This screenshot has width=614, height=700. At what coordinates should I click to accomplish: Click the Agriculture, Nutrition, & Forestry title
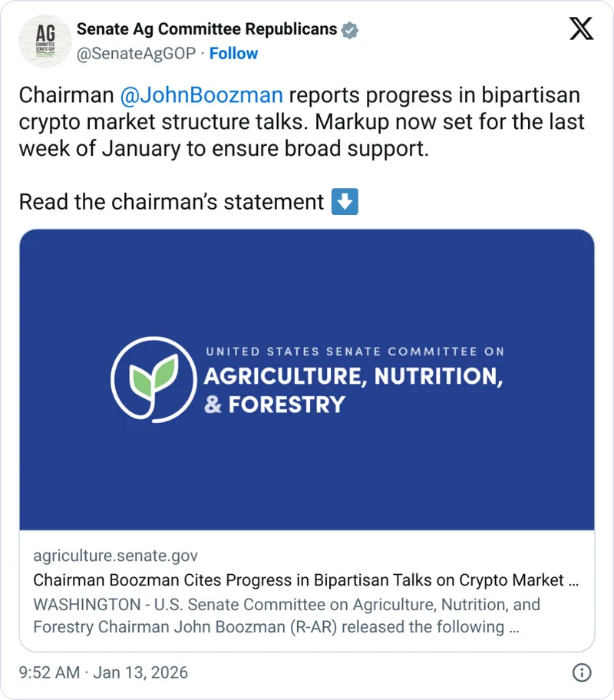coord(352,390)
